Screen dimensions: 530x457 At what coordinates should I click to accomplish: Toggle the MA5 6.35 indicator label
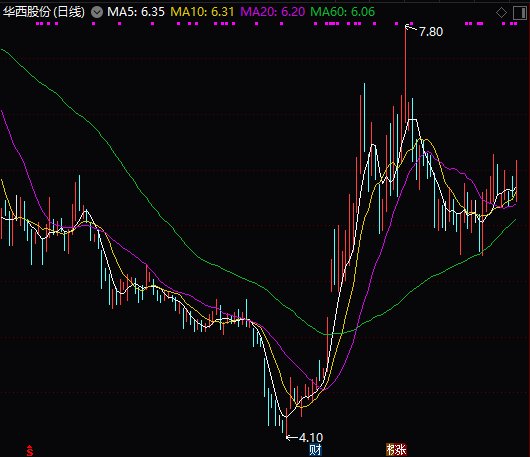coord(136,12)
